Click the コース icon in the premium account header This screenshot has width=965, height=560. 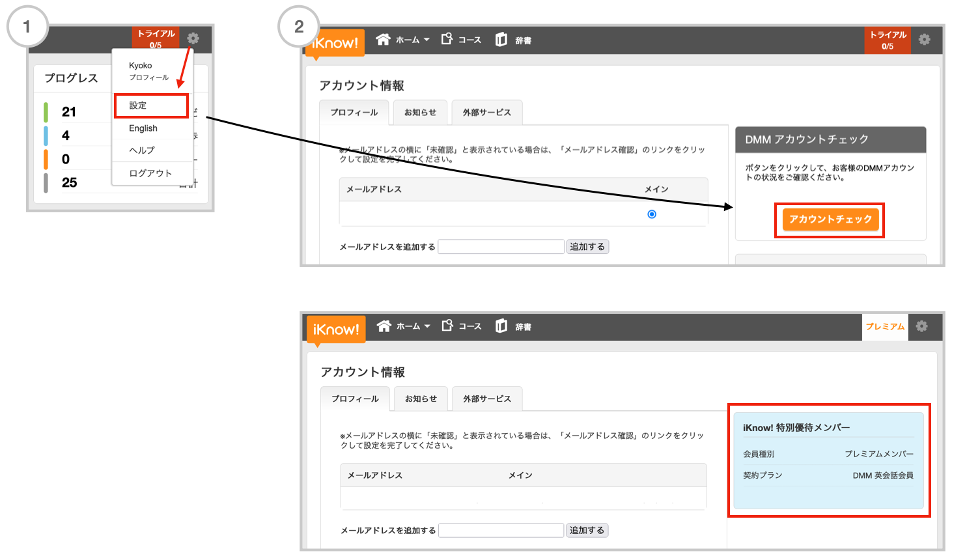(x=447, y=326)
